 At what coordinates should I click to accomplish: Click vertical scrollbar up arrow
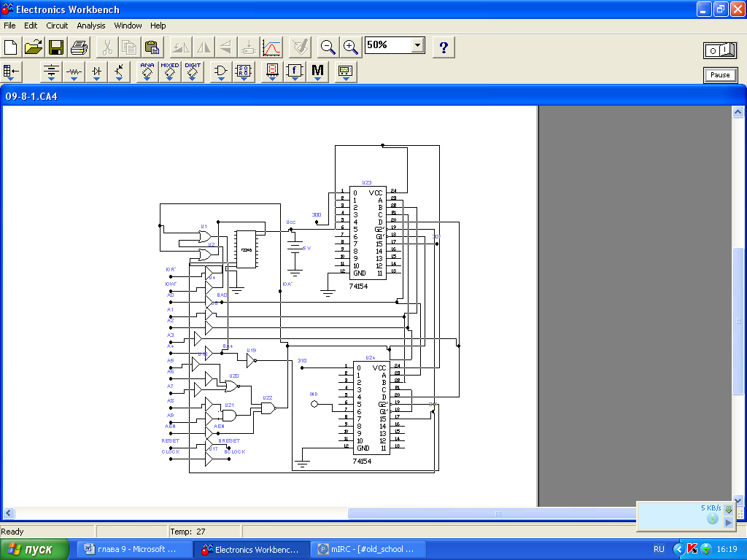click(738, 112)
